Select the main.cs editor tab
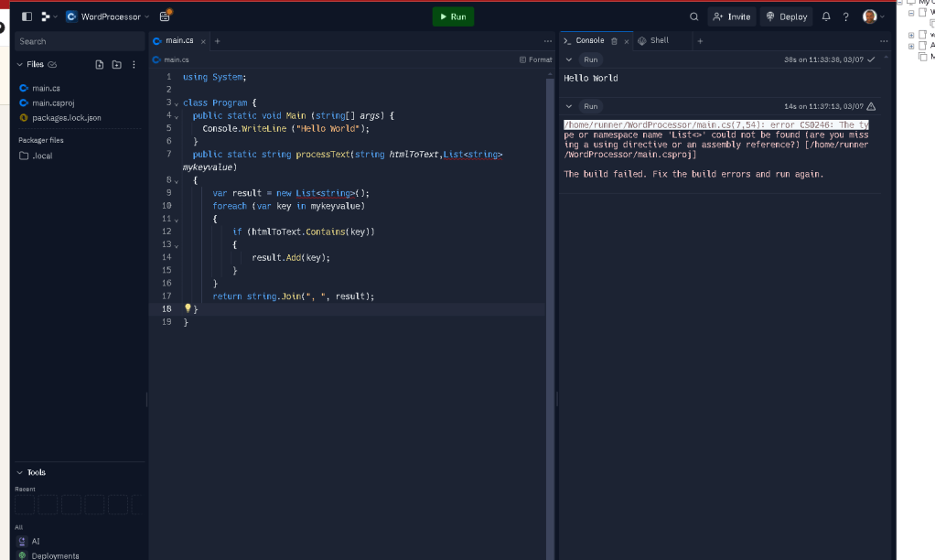This screenshot has width=935, height=560. 178,40
